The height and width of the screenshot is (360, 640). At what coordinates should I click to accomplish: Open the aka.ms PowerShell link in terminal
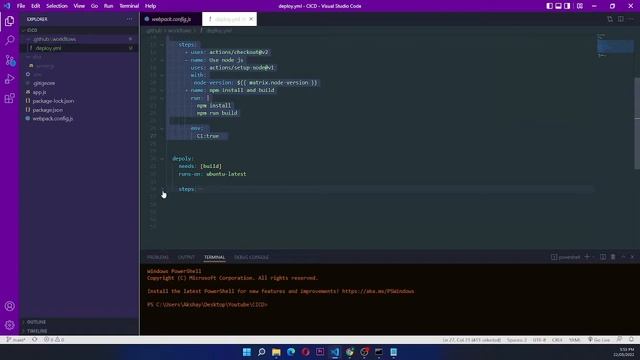click(378, 291)
